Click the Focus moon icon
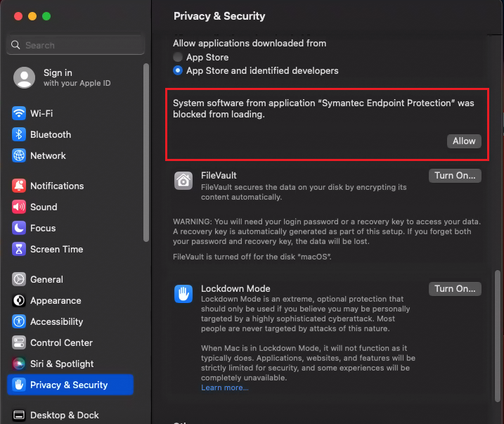The width and height of the screenshot is (504, 424). [x=19, y=228]
